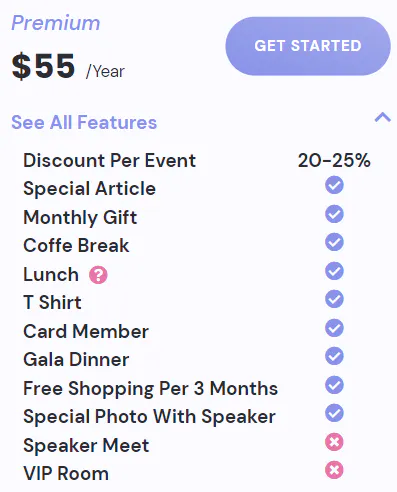Click the Speaker Meet cross icon
This screenshot has height=492, width=397.
pyautogui.click(x=334, y=442)
